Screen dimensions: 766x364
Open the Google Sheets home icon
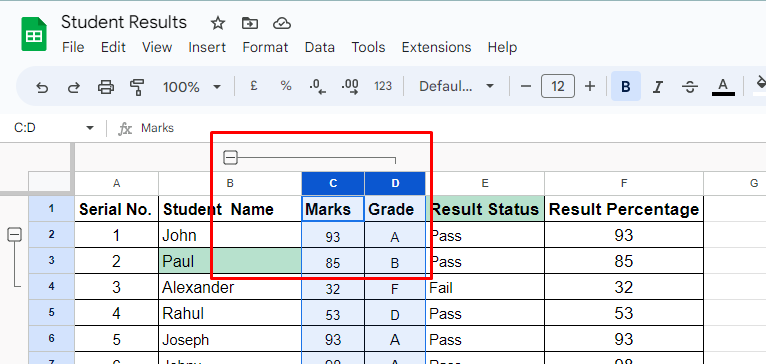[34, 34]
